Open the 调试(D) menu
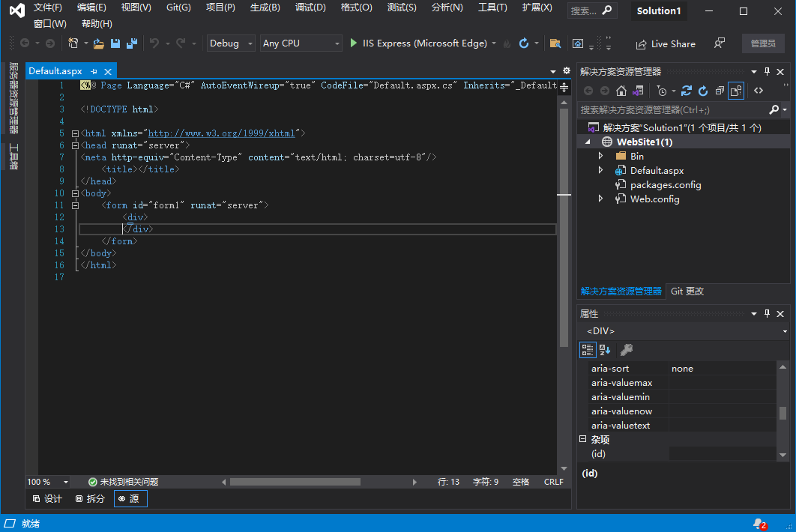The image size is (796, 532). [310, 7]
